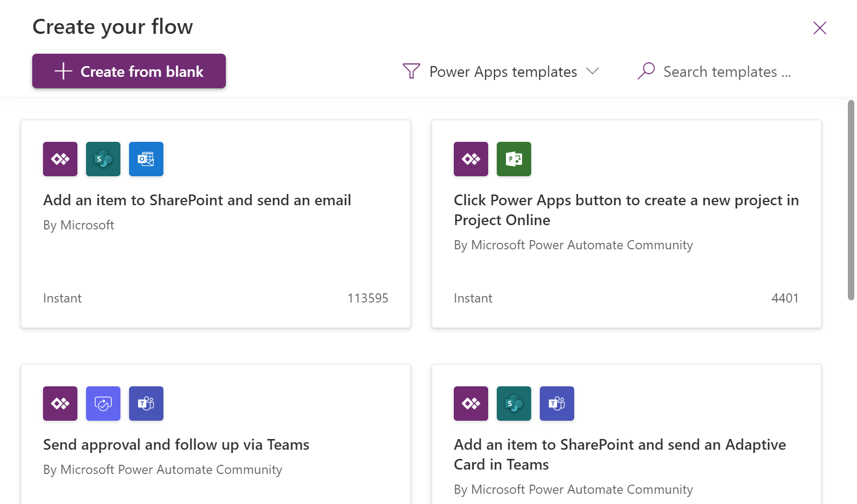Click the Approvals icon on Teams approval card
This screenshot has width=857, height=504.
tap(103, 404)
